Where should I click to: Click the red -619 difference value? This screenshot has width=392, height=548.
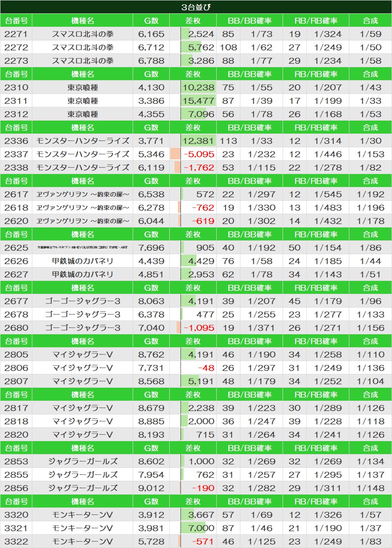pyautogui.click(x=203, y=221)
